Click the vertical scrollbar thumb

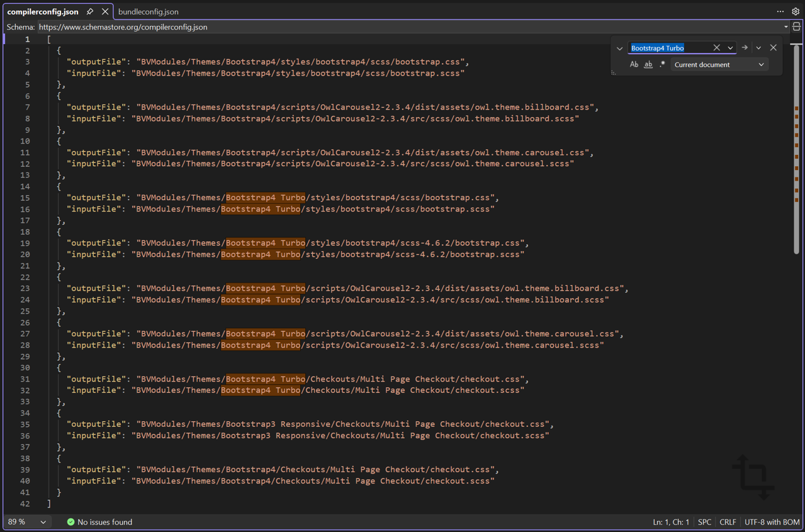point(796,150)
